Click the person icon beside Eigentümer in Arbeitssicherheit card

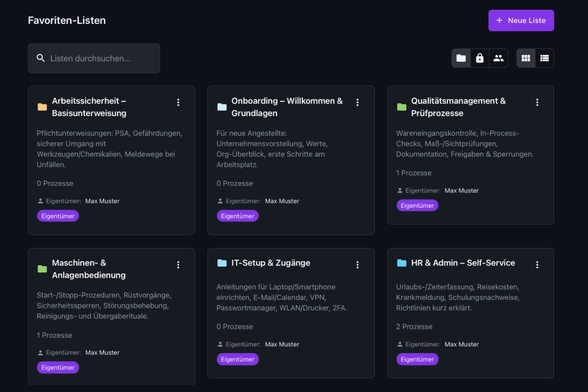coord(40,201)
